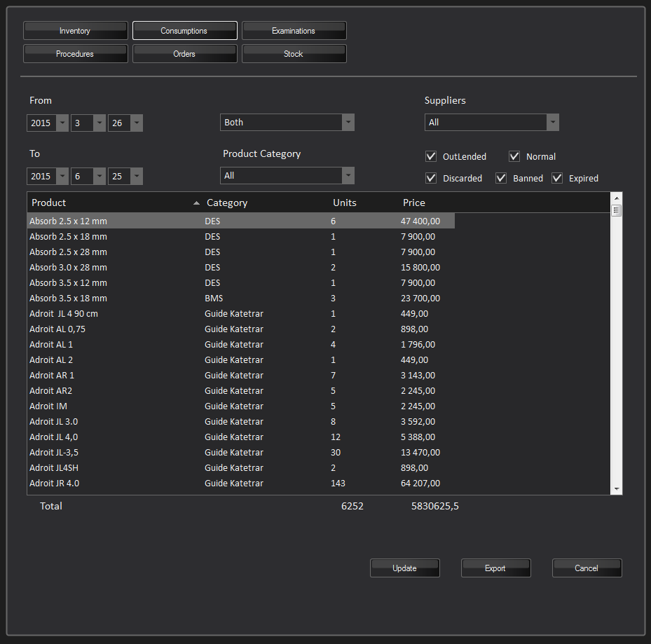The width and height of the screenshot is (651, 644).
Task: Click the BMS category cell
Action: pyautogui.click(x=214, y=298)
